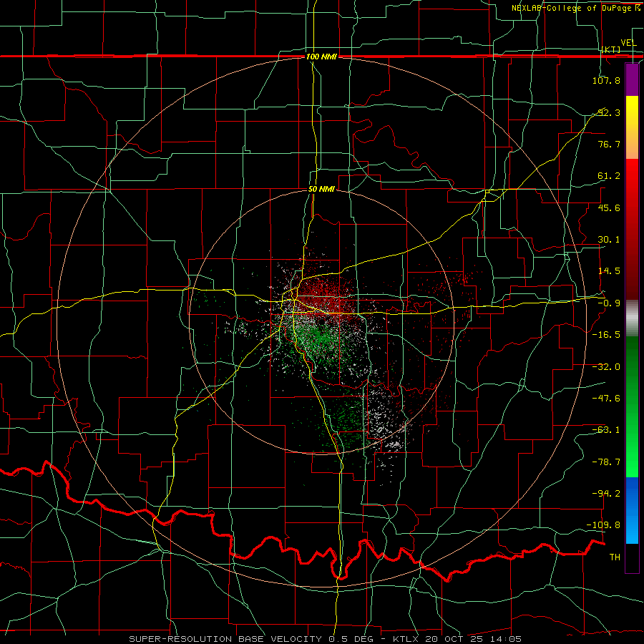Click the 30.1 legend value
This screenshot has width=644, height=644.
pyautogui.click(x=609, y=240)
